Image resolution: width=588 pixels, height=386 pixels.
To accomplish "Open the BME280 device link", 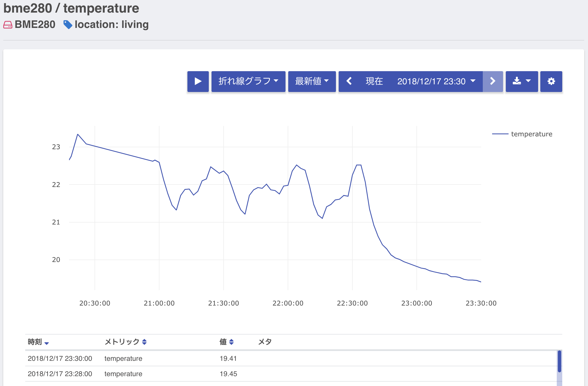I will tap(35, 25).
